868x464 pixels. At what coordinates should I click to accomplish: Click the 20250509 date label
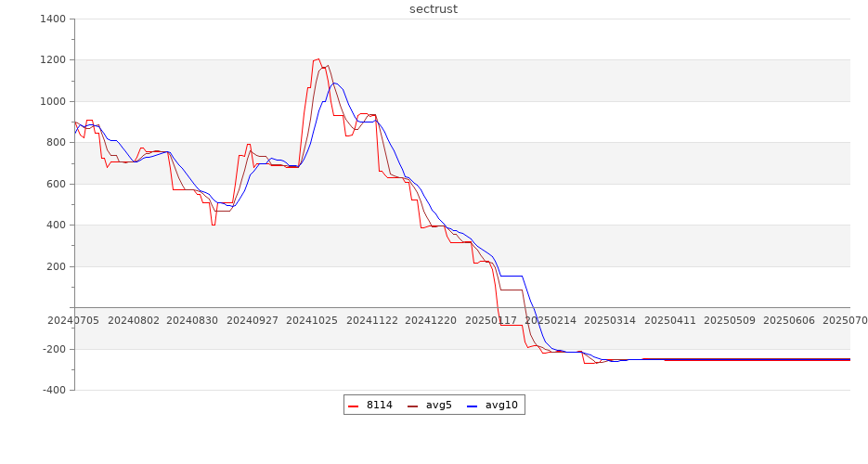pos(729,320)
